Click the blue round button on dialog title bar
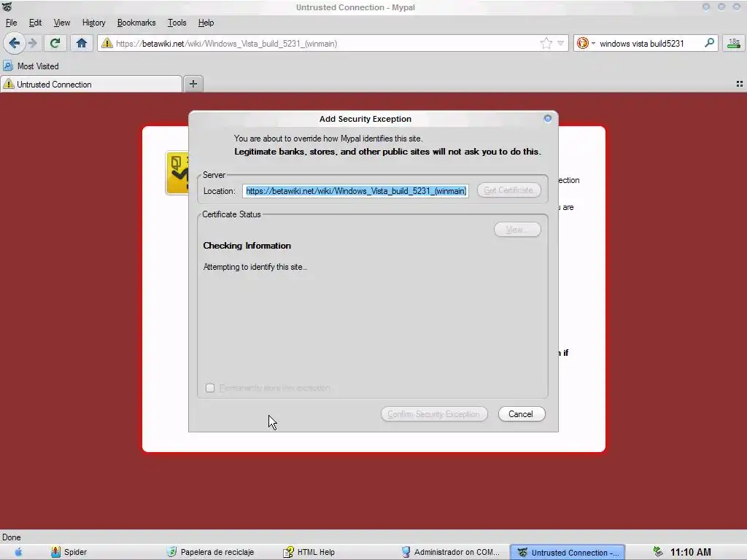Viewport: 747px width, 560px height. tap(547, 119)
